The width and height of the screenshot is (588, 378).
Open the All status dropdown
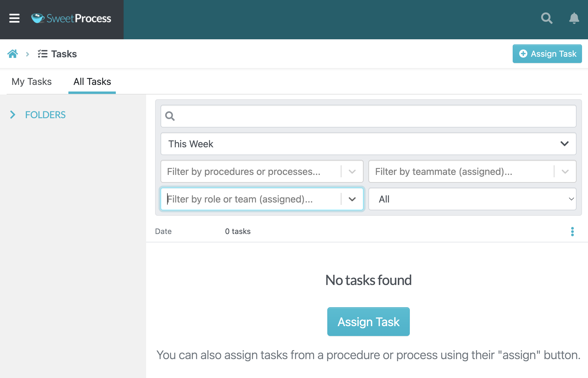point(472,199)
